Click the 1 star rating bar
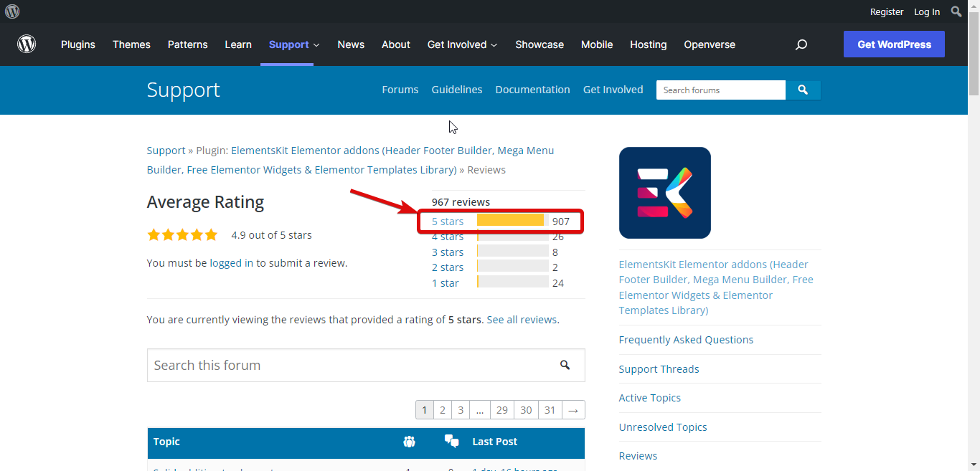The width and height of the screenshot is (980, 471). [x=513, y=282]
